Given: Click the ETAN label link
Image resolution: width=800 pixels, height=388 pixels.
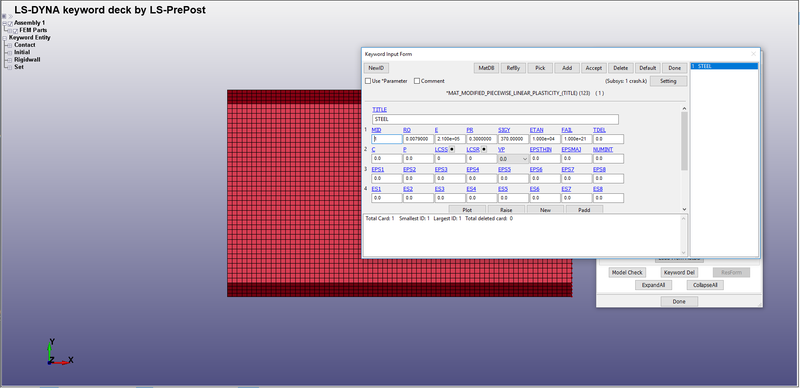Looking at the screenshot, I should 536,130.
